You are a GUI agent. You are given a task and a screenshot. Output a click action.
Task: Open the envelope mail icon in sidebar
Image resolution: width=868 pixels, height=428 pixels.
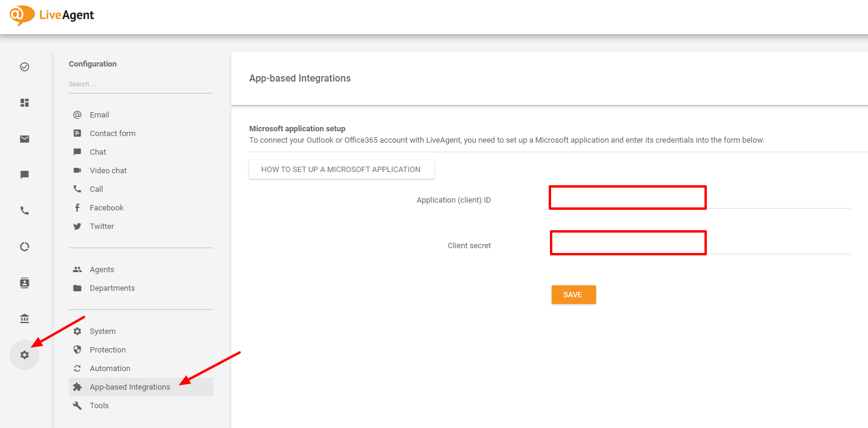pyautogui.click(x=25, y=139)
